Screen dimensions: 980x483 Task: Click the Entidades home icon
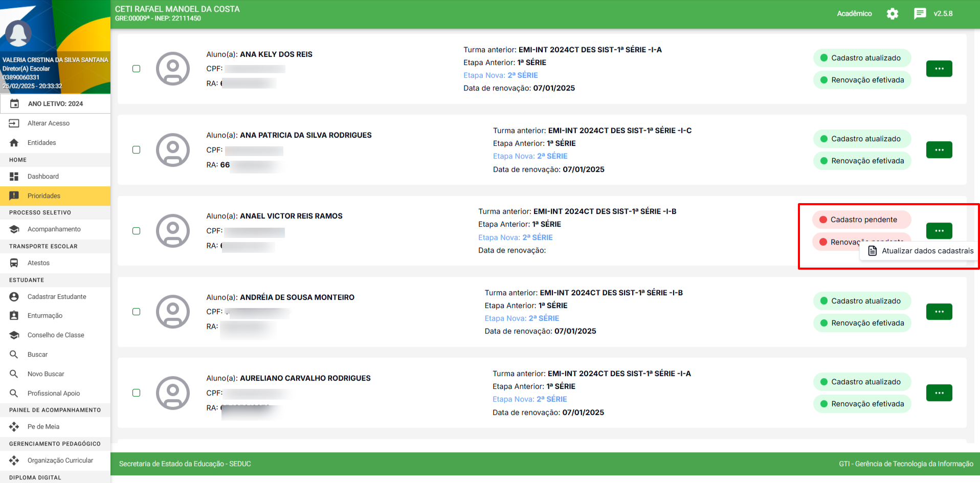coord(14,143)
